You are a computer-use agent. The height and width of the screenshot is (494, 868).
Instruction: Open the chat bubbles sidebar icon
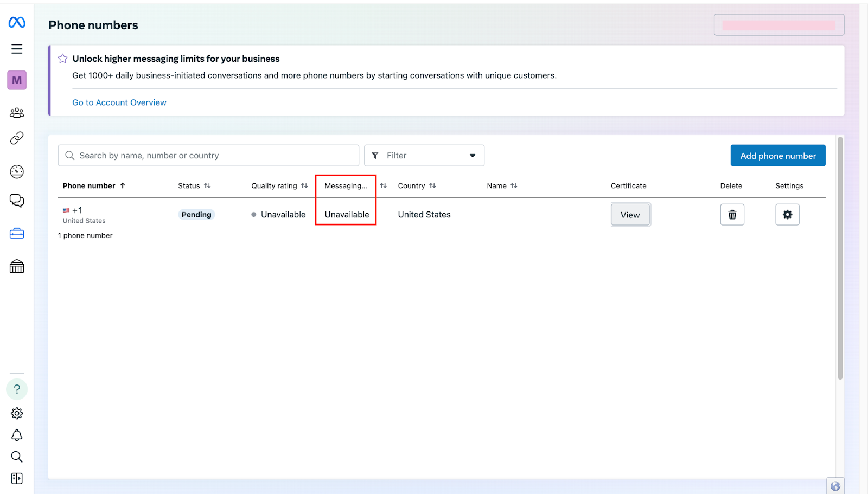(17, 201)
